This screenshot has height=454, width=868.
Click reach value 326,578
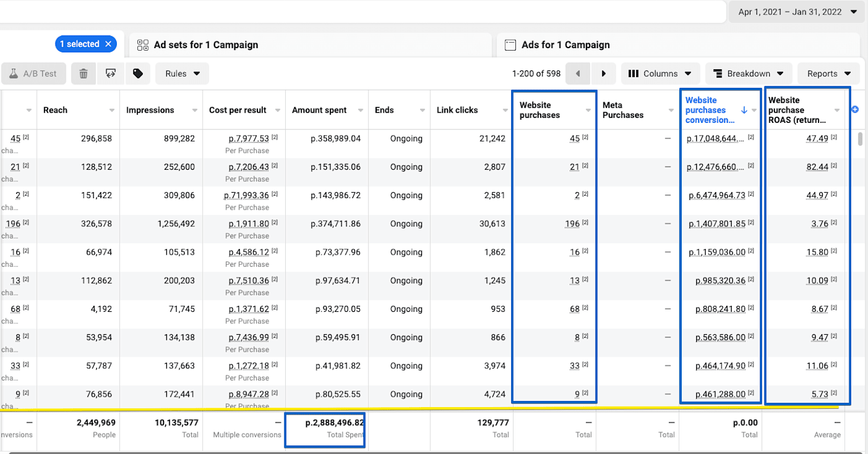coord(96,224)
